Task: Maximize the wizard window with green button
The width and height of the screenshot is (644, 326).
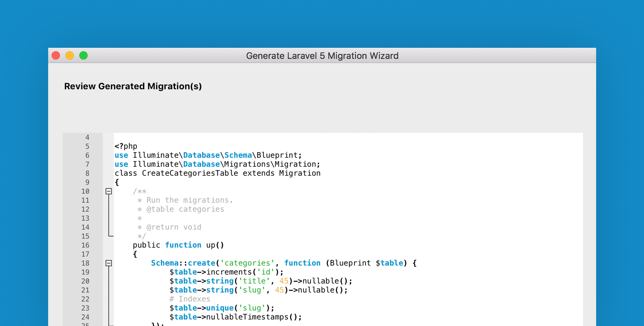Action: click(x=83, y=55)
